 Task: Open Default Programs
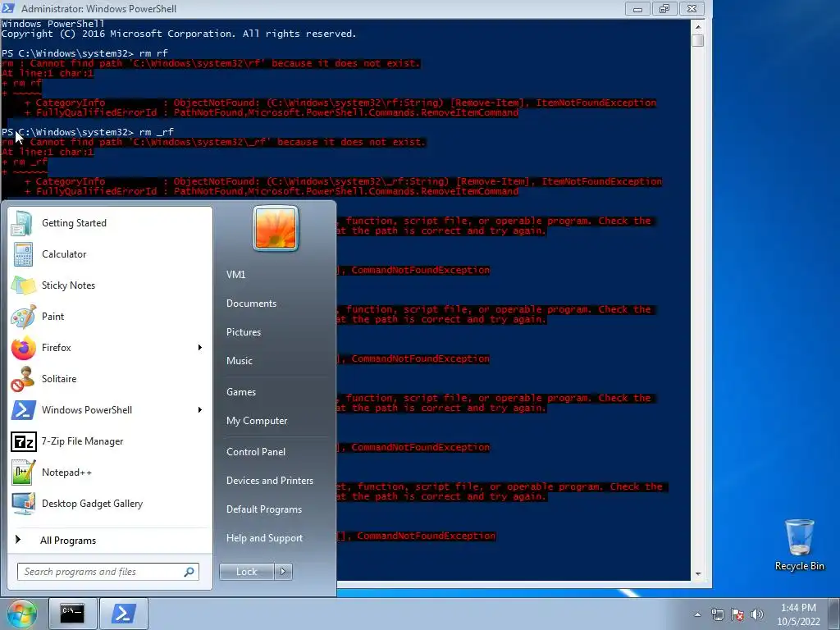pos(263,509)
